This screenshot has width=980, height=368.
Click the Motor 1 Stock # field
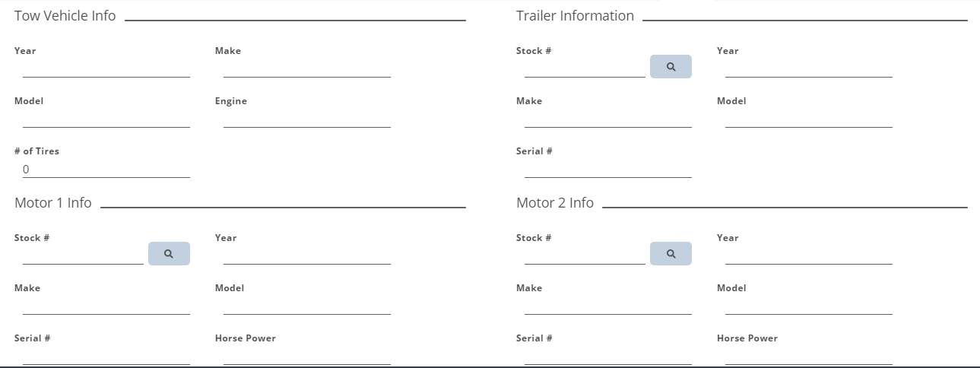coord(84,255)
